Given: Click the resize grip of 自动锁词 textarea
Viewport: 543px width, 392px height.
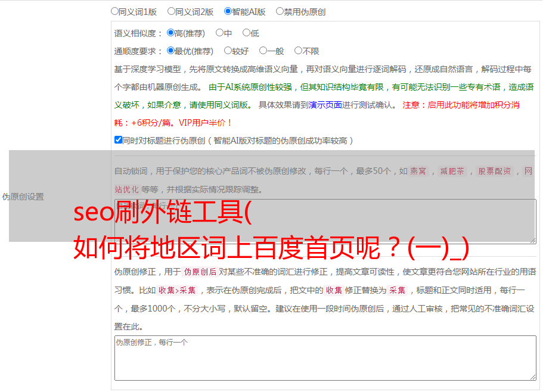Looking at the screenshot, I should pos(533,240).
